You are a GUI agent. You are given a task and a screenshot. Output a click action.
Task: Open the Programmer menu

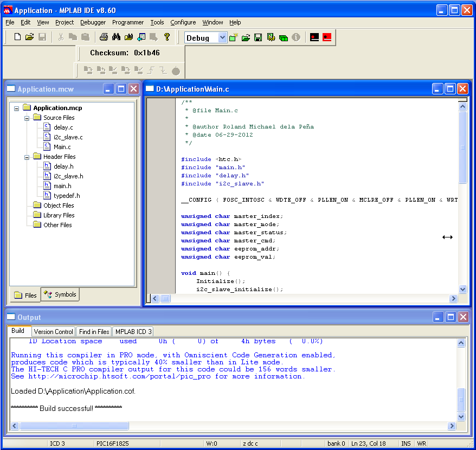pyautogui.click(x=128, y=22)
